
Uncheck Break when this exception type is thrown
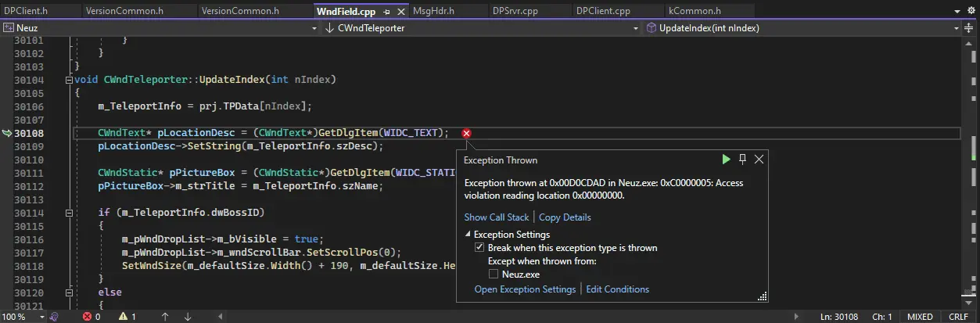click(480, 248)
